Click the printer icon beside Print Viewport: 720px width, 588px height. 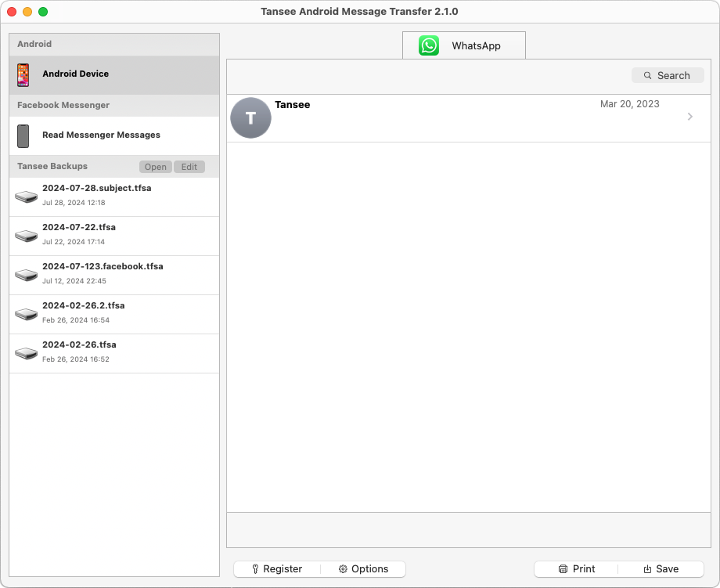tap(563, 568)
